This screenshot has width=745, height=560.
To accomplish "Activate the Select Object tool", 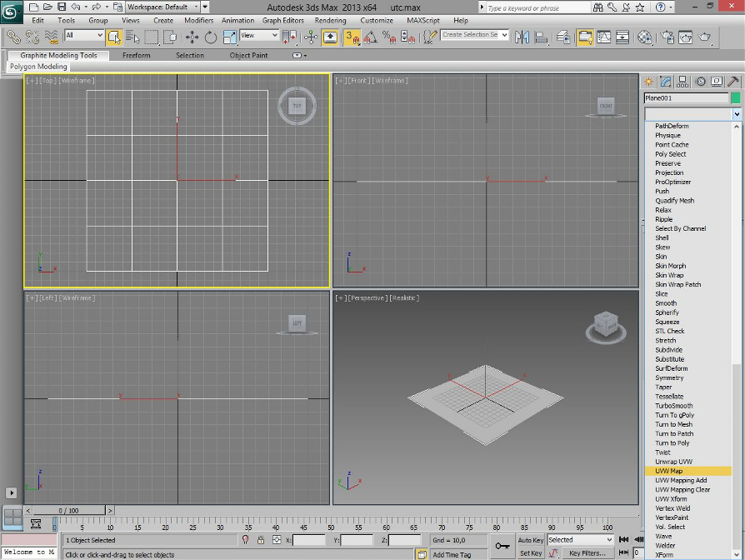I will (x=114, y=37).
